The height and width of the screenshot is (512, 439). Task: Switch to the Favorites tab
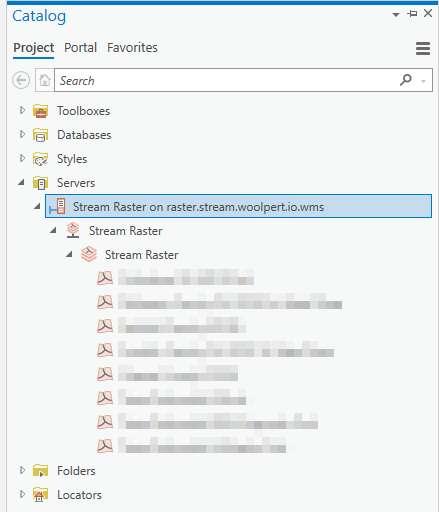(132, 48)
